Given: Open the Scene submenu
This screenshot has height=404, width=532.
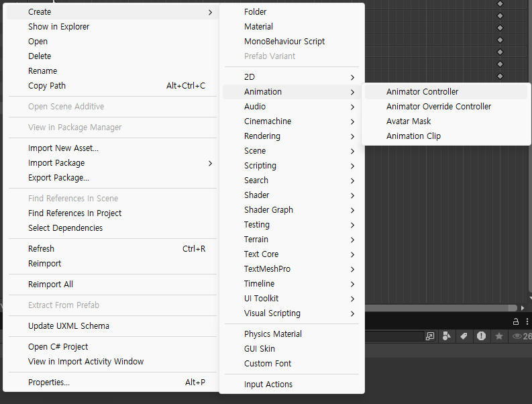Looking at the screenshot, I should (292, 151).
